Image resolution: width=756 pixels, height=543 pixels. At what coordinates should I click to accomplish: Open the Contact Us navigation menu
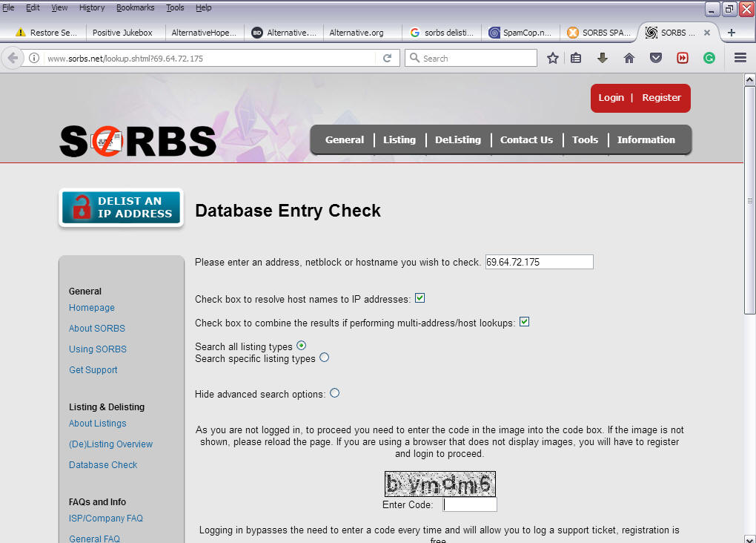526,139
